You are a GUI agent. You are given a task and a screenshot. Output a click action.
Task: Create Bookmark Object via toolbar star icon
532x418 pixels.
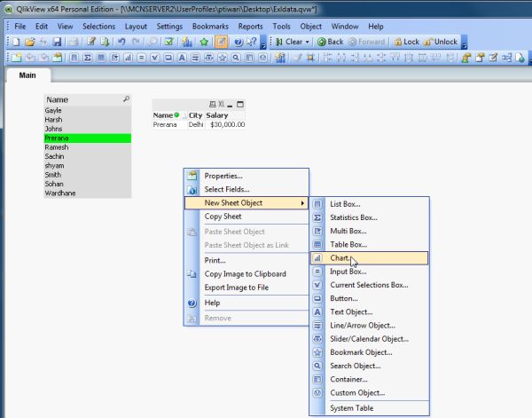[223, 58]
